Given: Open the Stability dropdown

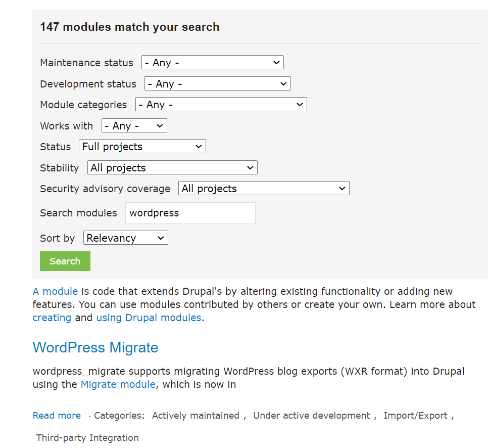Looking at the screenshot, I should (x=172, y=167).
